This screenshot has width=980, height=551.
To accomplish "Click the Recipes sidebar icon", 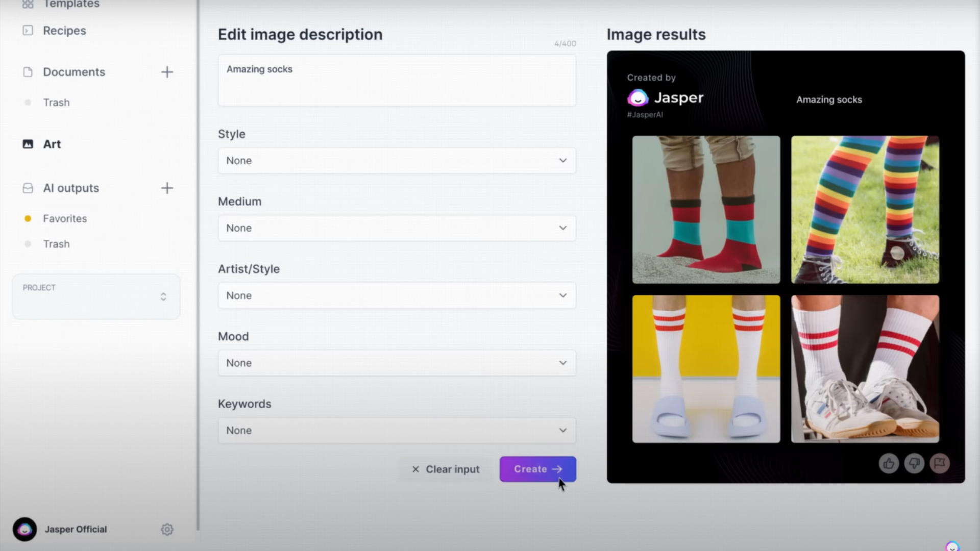I will 28,31.
